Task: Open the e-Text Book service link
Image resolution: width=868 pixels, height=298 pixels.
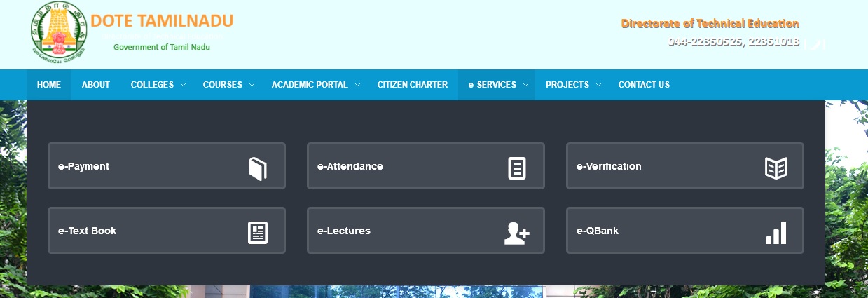Action: [x=167, y=231]
